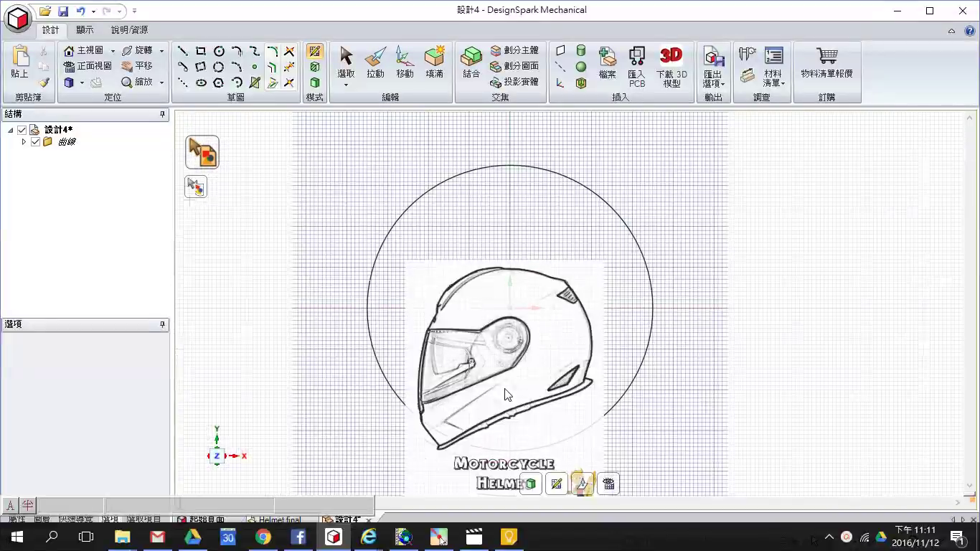Click the Windows Start button

[x=17, y=537]
